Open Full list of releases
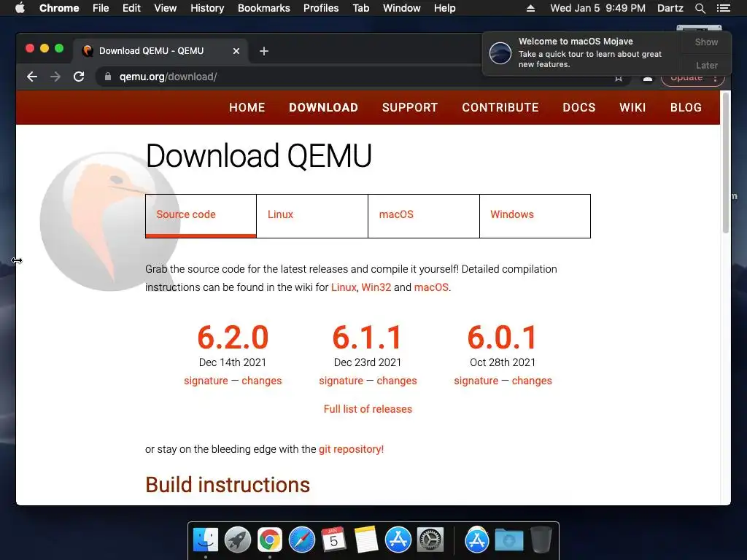 pos(368,409)
